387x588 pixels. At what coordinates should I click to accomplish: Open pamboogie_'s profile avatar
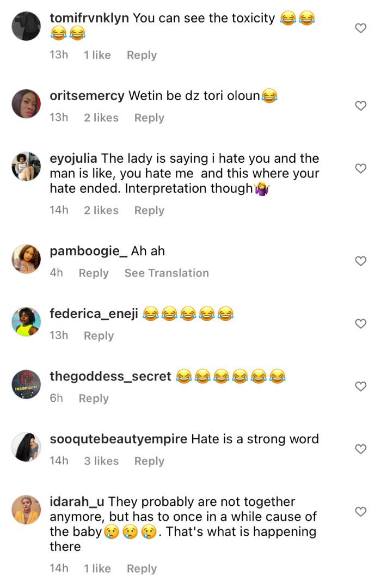[x=26, y=259]
